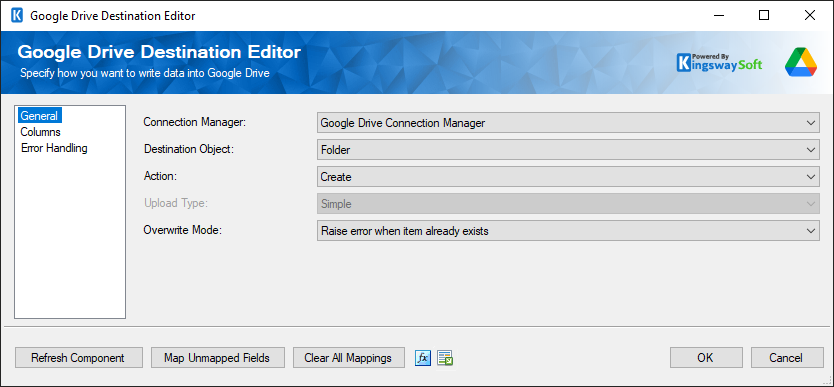Select the General page in the left list

click(40, 115)
